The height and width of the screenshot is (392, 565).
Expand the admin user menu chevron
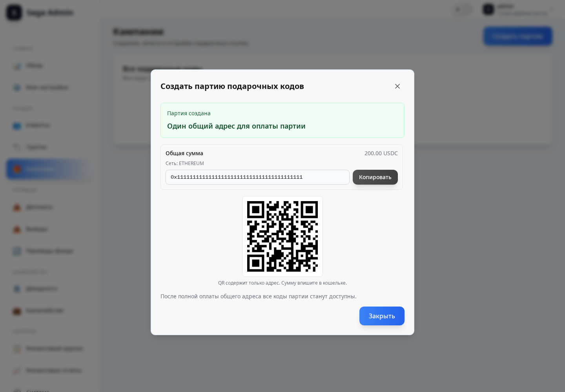552,9
